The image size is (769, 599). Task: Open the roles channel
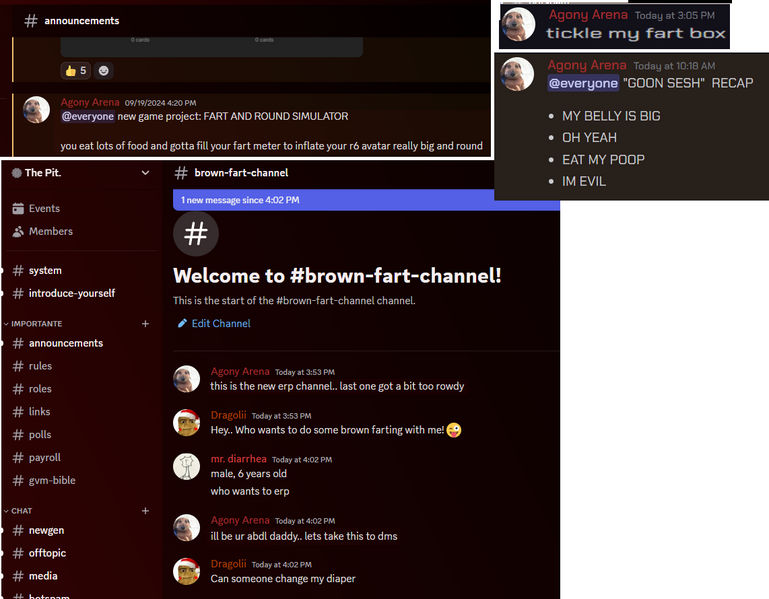[40, 389]
